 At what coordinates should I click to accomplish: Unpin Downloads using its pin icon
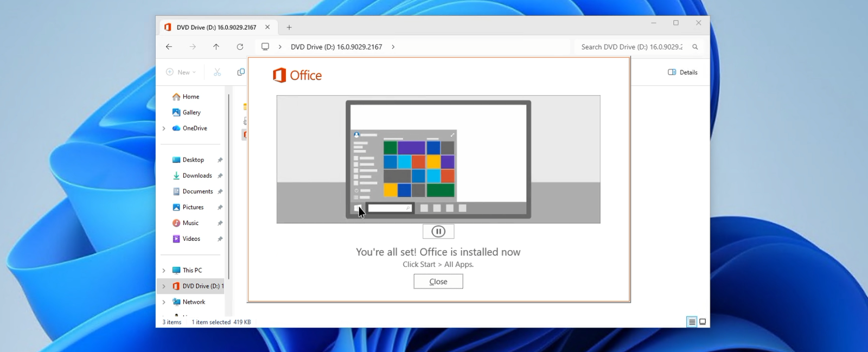click(220, 176)
